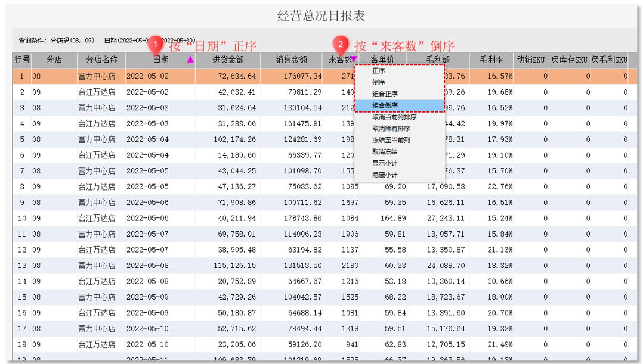This screenshot has height=364, width=643.
Task: Click the 日期 column header
Action: pos(160,60)
